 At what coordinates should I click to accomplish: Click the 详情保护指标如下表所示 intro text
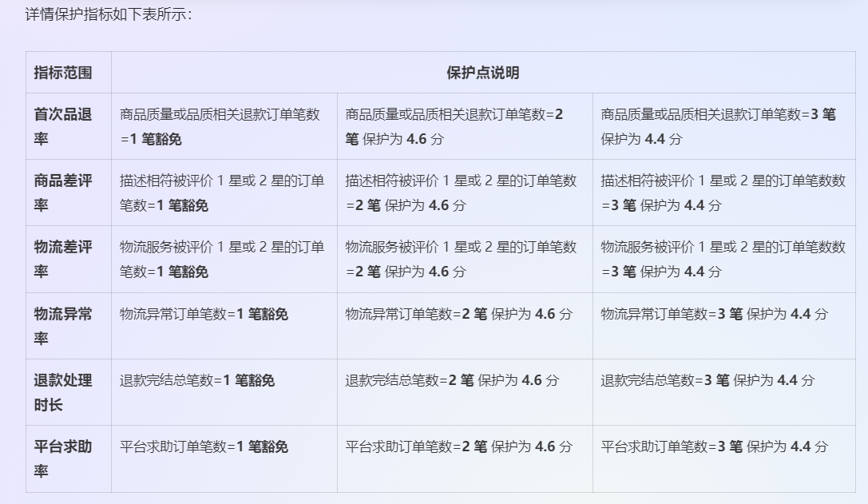(109, 14)
